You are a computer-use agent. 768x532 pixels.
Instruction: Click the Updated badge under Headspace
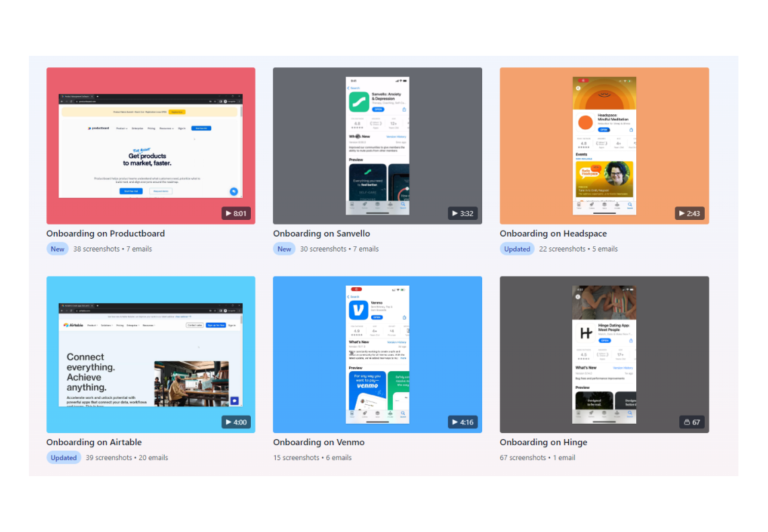coord(516,249)
